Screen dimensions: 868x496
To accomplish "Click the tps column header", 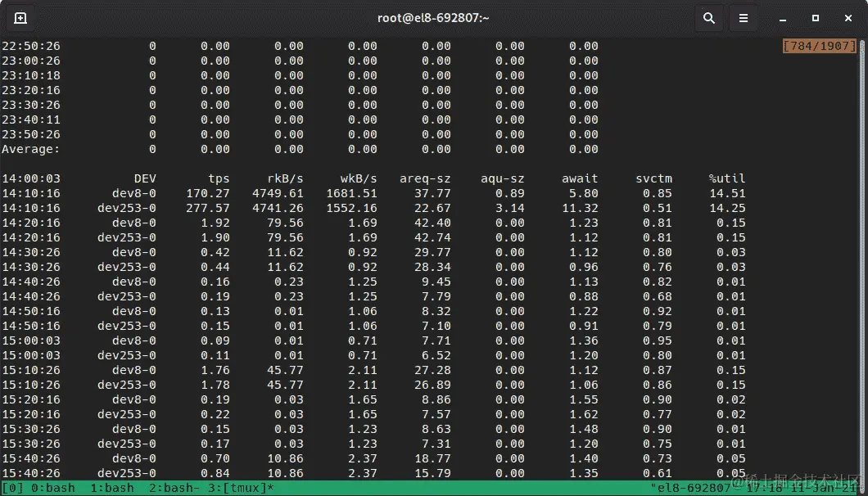I will pyautogui.click(x=219, y=178).
